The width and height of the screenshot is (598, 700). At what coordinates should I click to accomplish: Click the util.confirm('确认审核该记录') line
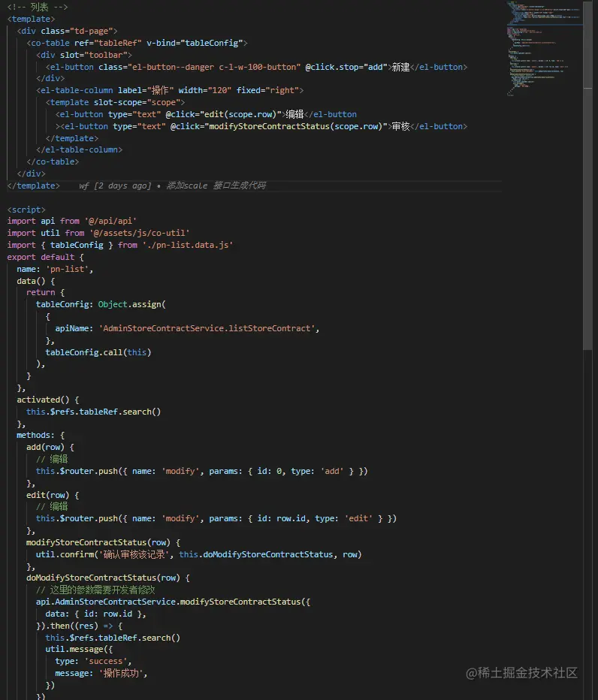[x=199, y=555]
